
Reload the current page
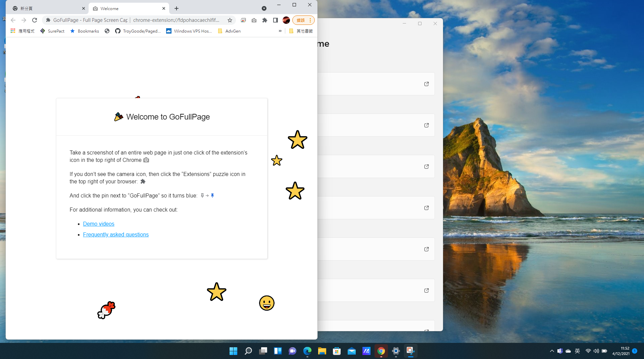pos(35,20)
